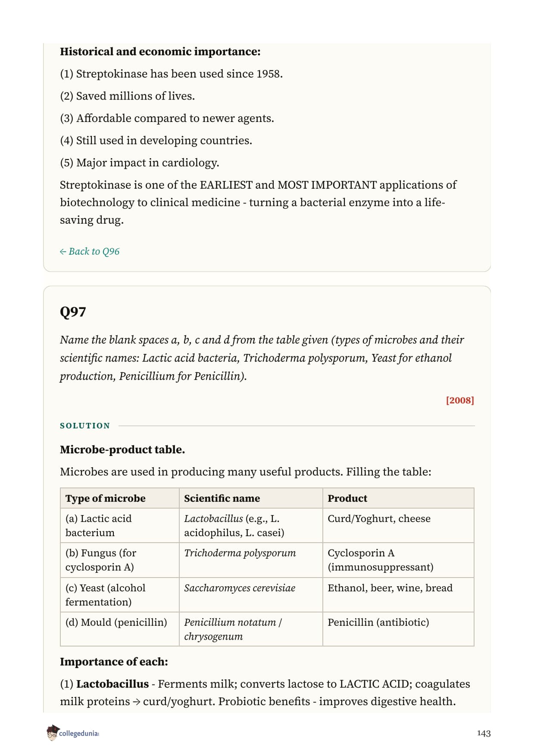This screenshot has height=756, width=534.
Task: Click the [2008] year tag
Action: click(460, 400)
